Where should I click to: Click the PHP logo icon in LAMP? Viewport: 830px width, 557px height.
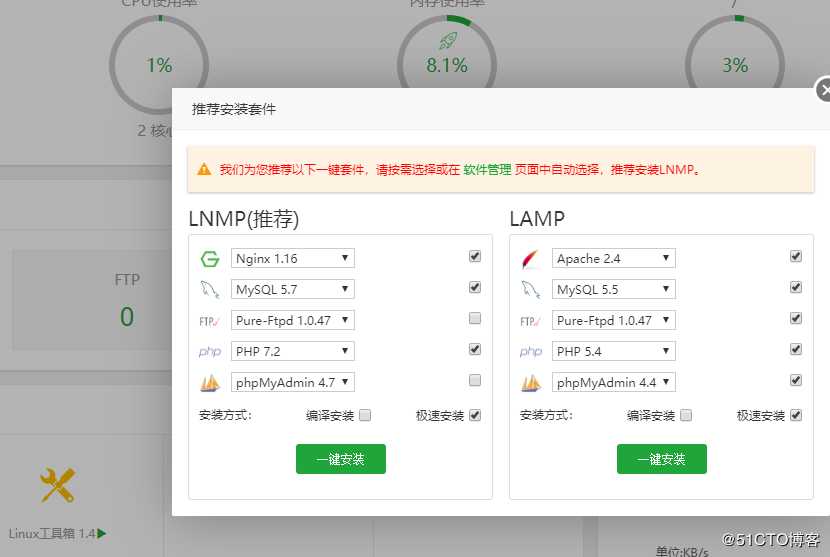click(x=530, y=352)
